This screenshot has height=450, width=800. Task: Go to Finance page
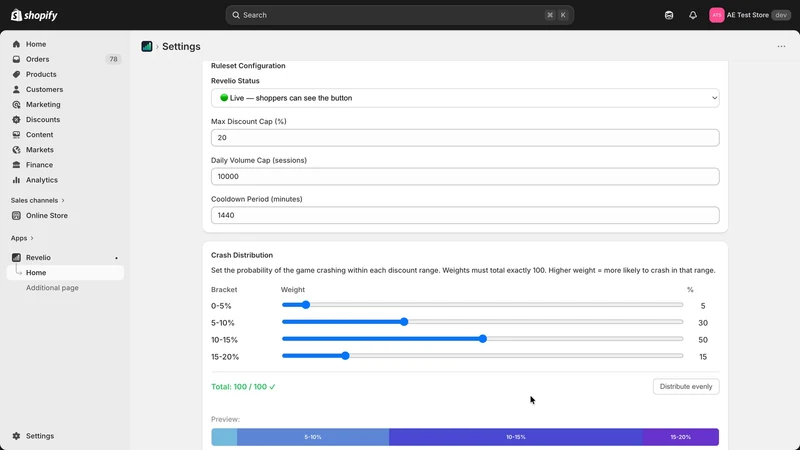click(x=39, y=165)
